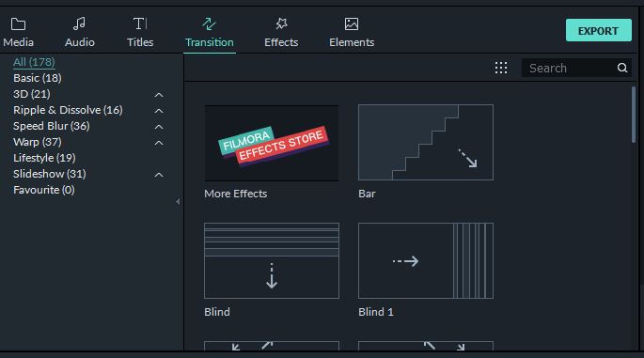Switch to the Elements tab label
The width and height of the screenshot is (644, 358).
pyautogui.click(x=352, y=42)
